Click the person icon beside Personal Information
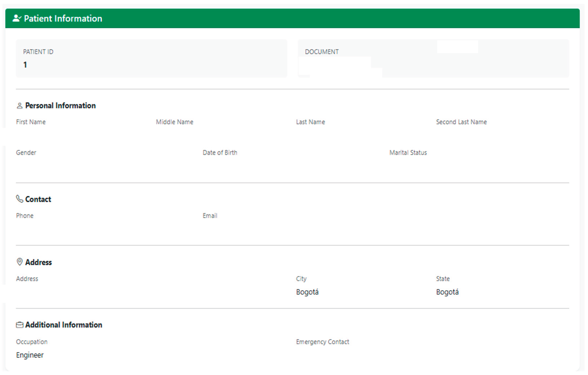Viewport: 588px width, 375px height. 20,106
